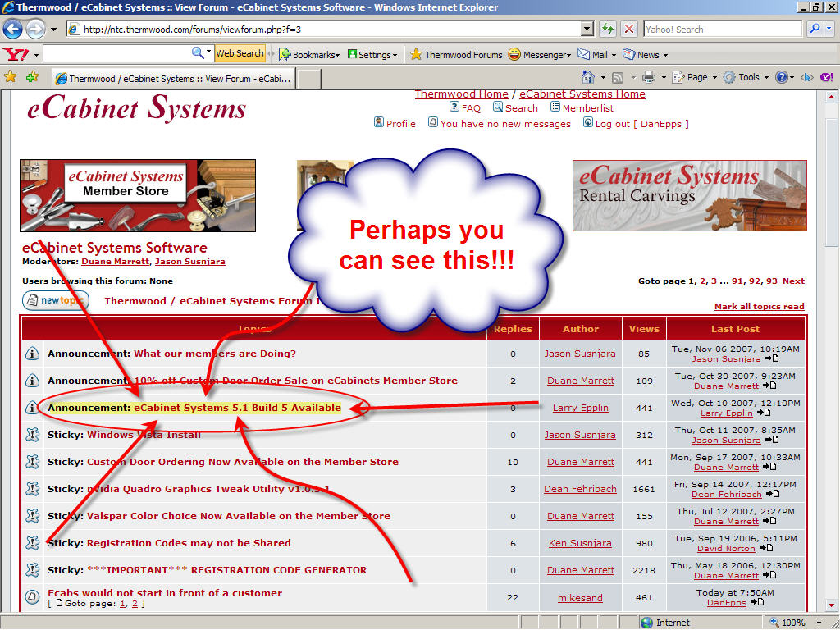
Task: Open the Rental Carvings banner
Action: click(x=689, y=195)
